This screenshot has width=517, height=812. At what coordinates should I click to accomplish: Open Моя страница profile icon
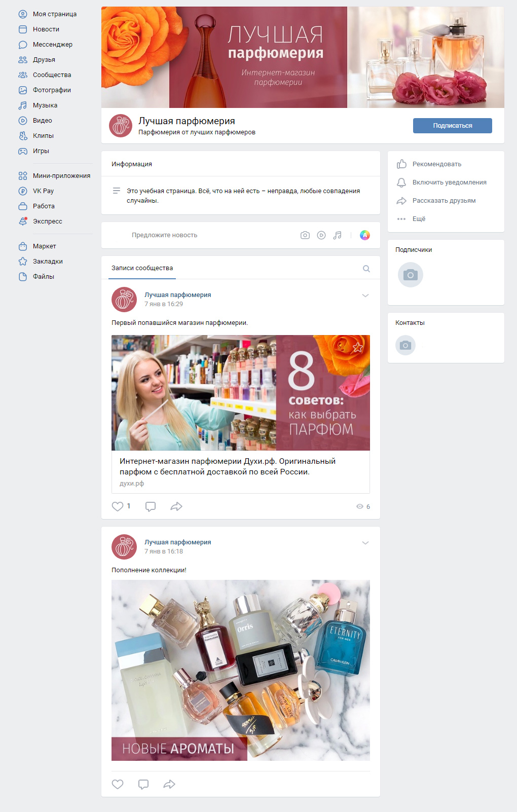tap(23, 14)
